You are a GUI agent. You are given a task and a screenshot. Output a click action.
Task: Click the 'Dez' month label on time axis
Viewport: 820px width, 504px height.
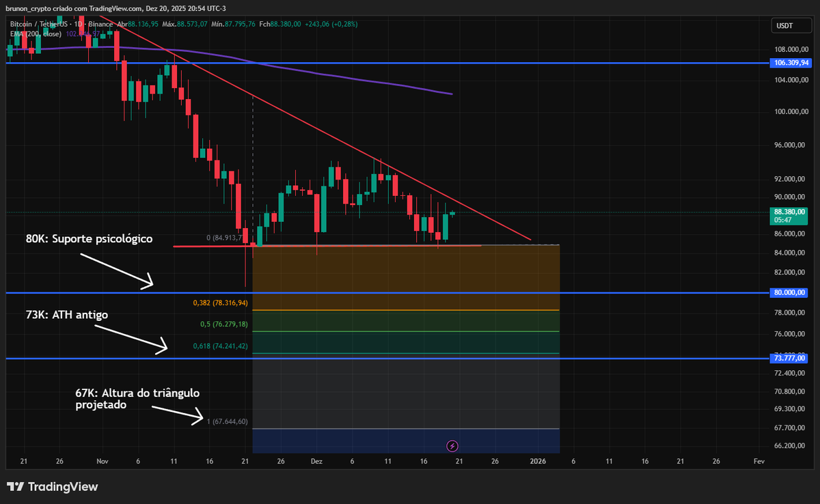[x=316, y=462]
